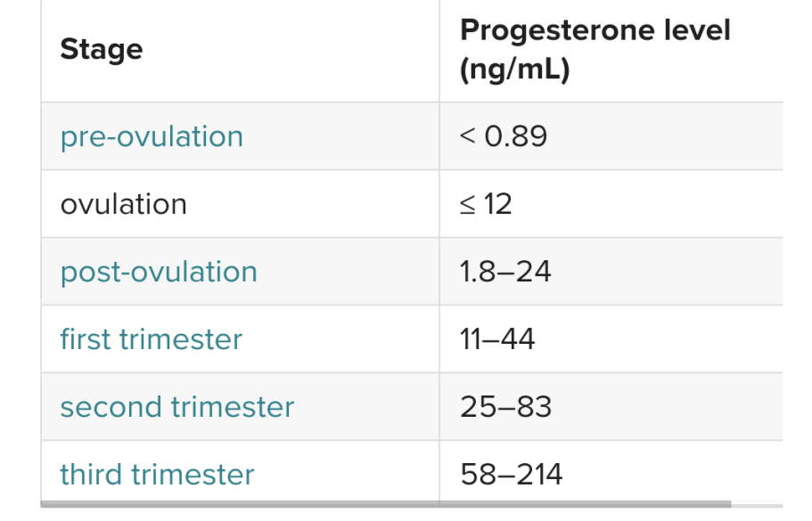
Task: Click the horizontal scrollbar thumb under table
Action: 386,504
